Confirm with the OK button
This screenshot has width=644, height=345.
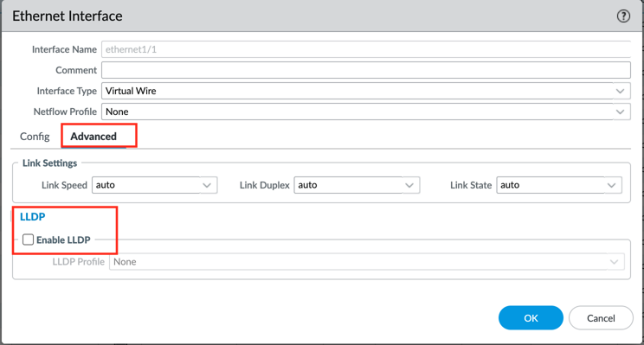(531, 318)
